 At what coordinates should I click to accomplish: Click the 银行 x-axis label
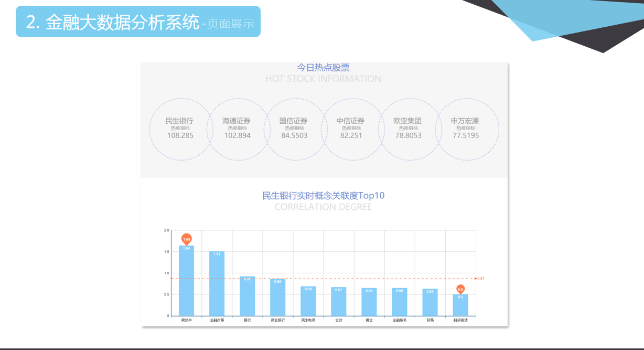(248, 320)
